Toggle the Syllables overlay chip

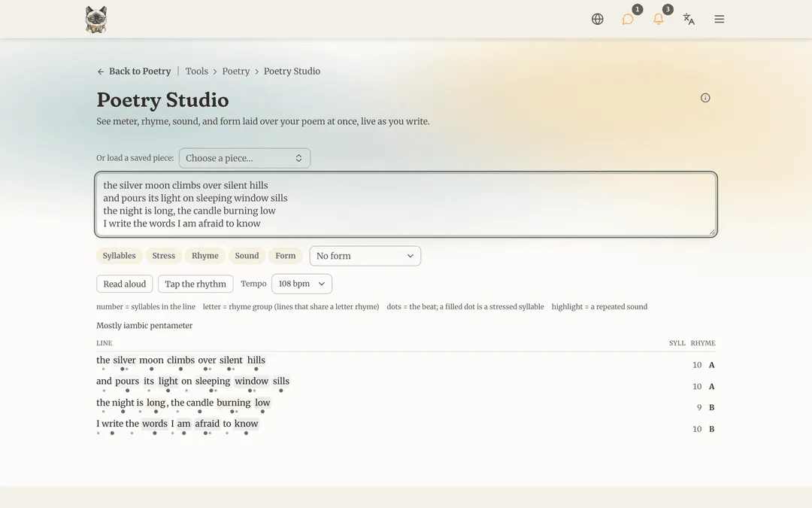(119, 256)
